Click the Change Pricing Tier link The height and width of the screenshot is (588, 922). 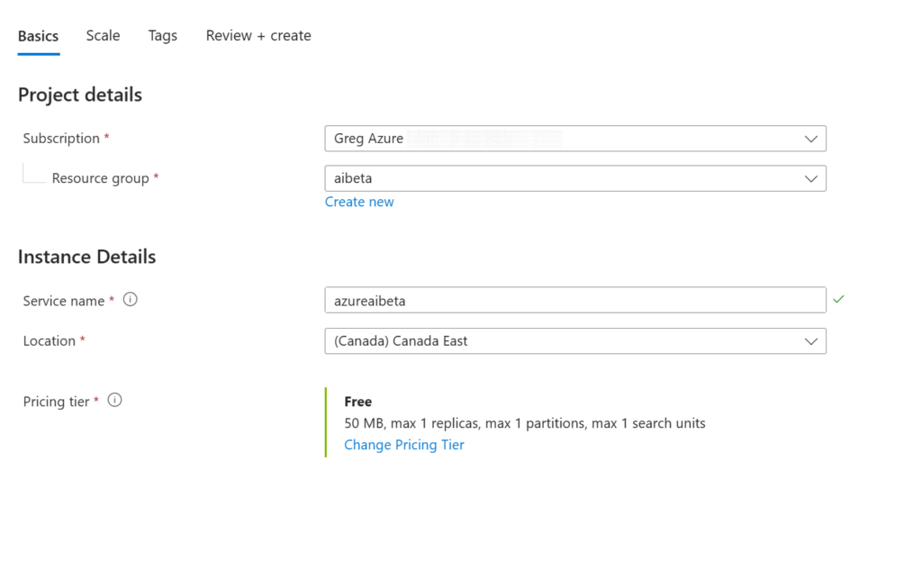point(404,445)
